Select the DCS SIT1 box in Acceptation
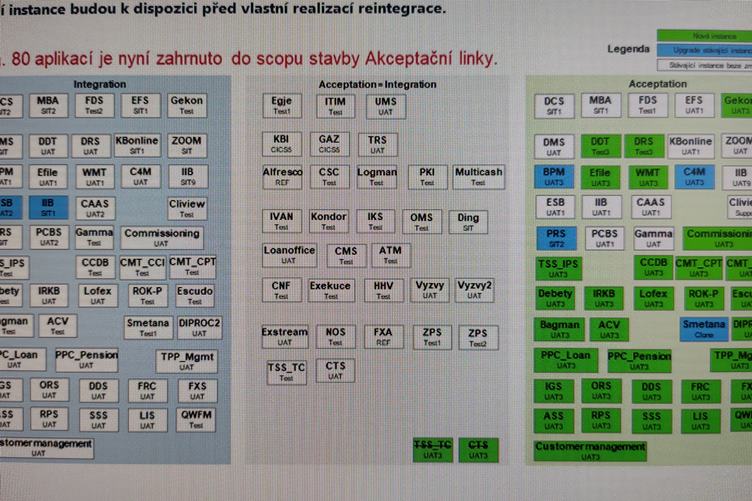Screen dimensions: 752x501 554,106
